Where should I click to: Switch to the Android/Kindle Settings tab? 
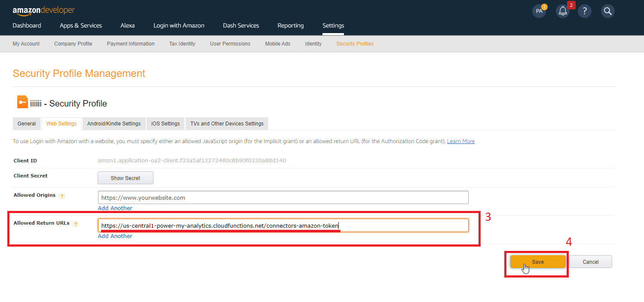coord(114,124)
